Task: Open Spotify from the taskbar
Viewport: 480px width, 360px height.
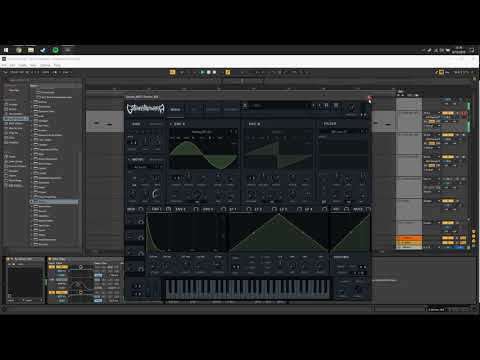Action: click(x=55, y=50)
